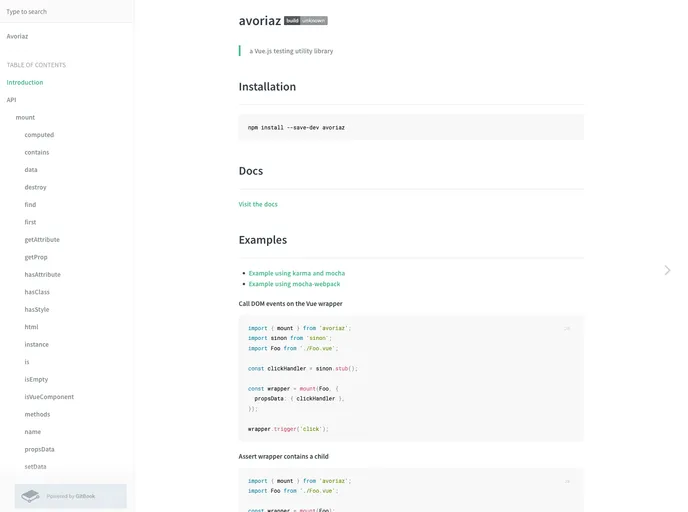The height and width of the screenshot is (512, 688).
Task: Click the build status badge
Action: pos(305,20)
